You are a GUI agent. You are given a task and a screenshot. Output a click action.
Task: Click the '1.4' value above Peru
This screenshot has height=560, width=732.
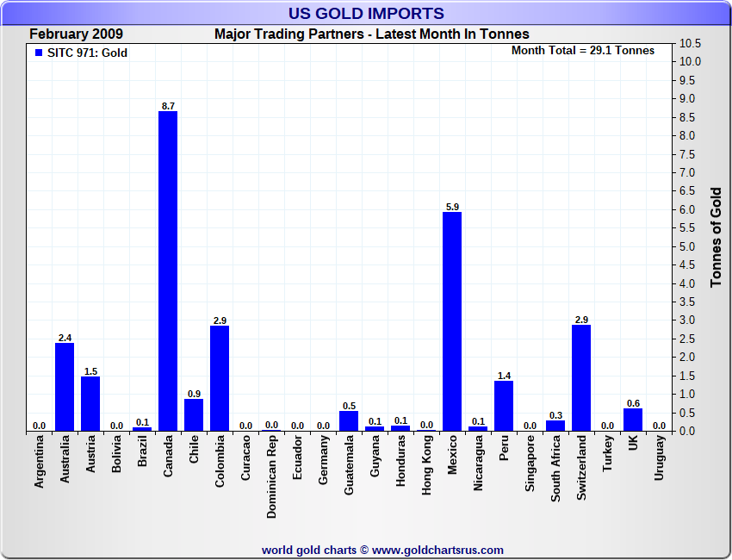504,376
